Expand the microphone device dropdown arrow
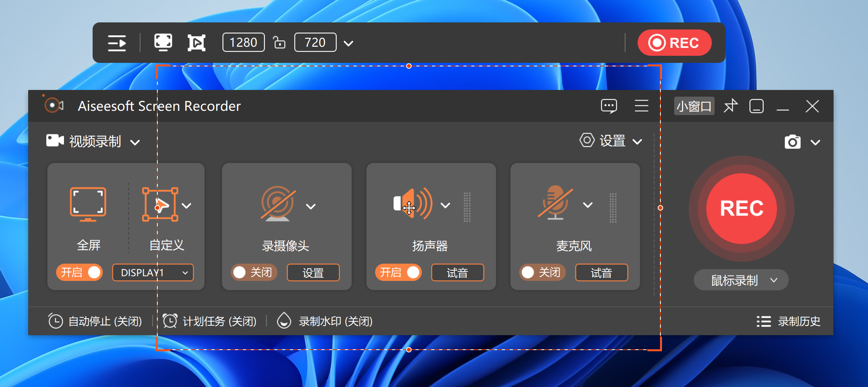This screenshot has width=868, height=387. (x=588, y=205)
